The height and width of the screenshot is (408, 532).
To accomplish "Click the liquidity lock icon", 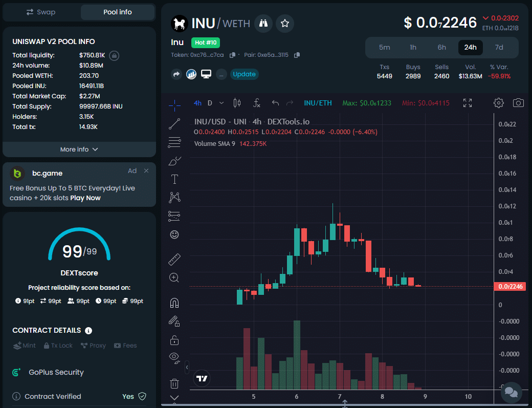I will click(x=115, y=55).
